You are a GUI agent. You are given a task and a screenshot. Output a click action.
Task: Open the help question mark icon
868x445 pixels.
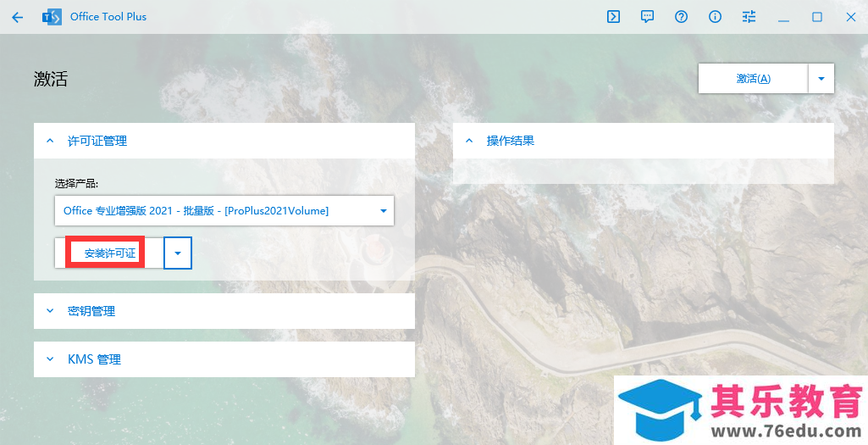point(681,17)
